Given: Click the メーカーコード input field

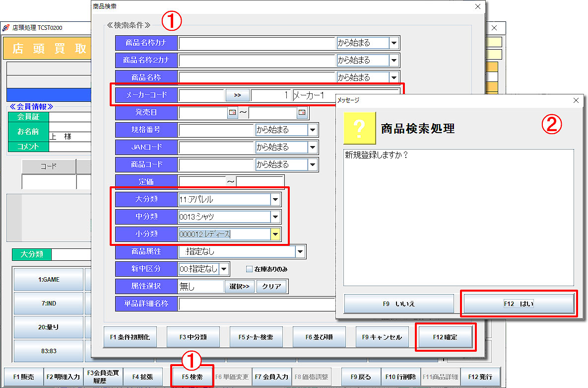Looking at the screenshot, I should pos(202,95).
